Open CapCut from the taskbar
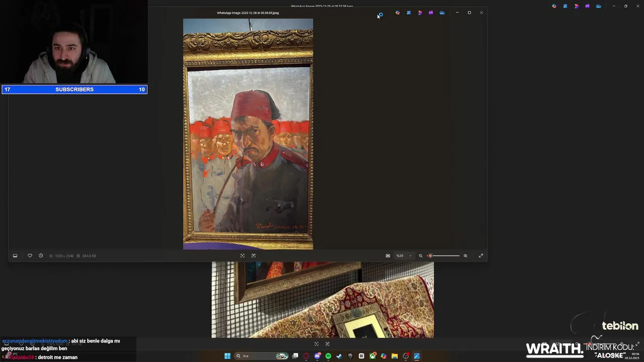Screen dimensions: 644x362 [361, 356]
